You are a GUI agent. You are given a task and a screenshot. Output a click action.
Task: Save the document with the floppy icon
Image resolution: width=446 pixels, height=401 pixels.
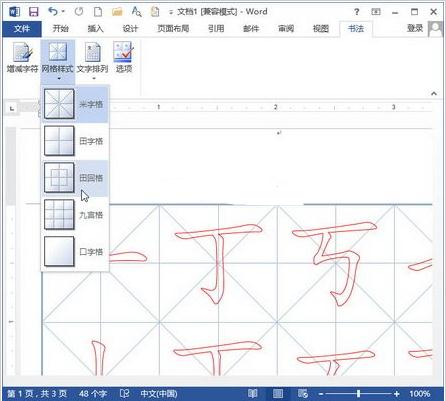pyautogui.click(x=34, y=12)
